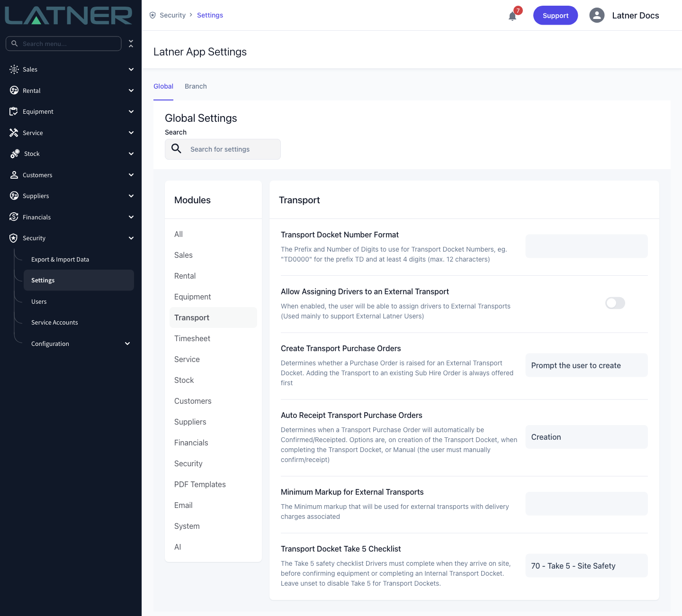Image resolution: width=682 pixels, height=616 pixels.
Task: Toggle Allow Assigning Drivers to External Transport
Action: pos(615,303)
